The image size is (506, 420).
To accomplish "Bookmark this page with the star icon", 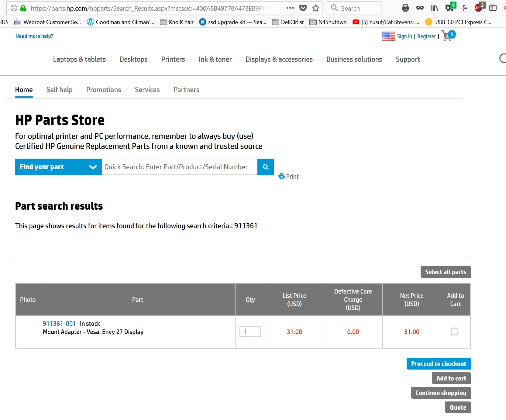I will (316, 8).
